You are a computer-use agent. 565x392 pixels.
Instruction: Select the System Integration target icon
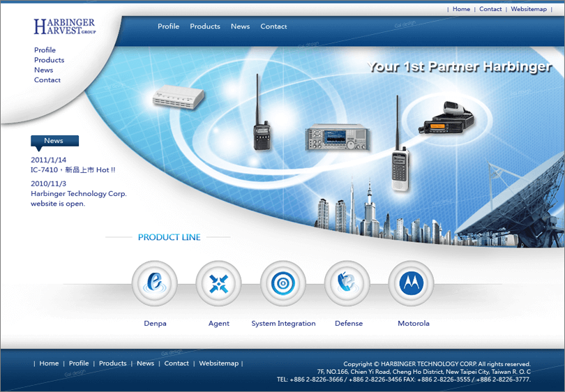tap(283, 284)
